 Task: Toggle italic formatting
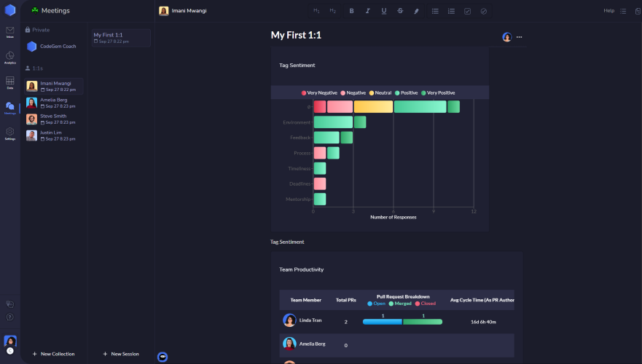pos(368,11)
